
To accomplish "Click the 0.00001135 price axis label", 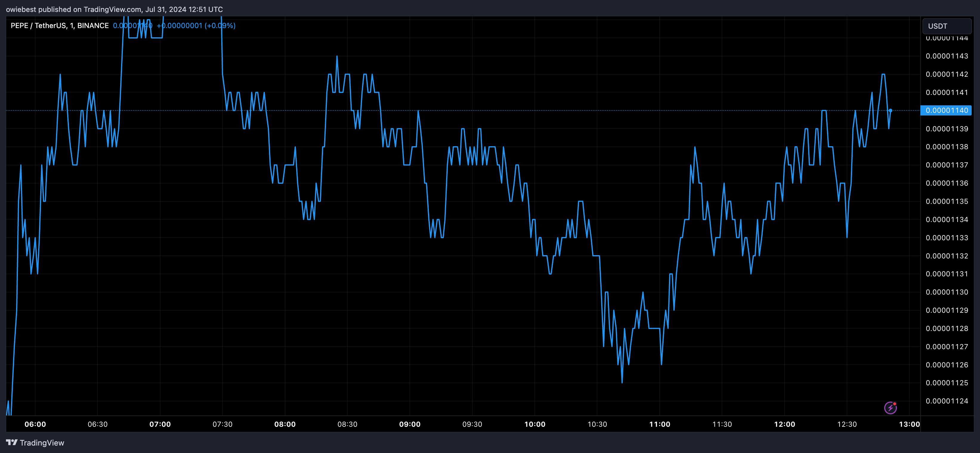I will click(947, 201).
